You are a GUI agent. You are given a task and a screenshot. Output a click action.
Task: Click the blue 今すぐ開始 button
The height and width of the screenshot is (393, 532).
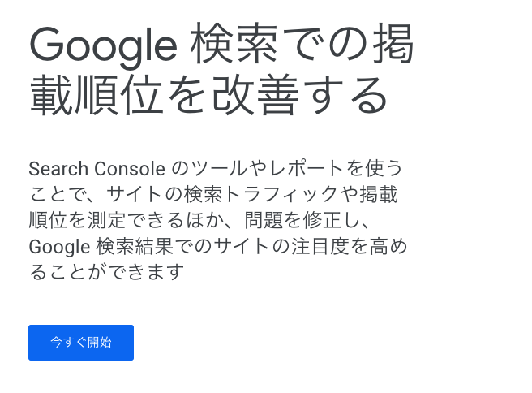pos(81,343)
